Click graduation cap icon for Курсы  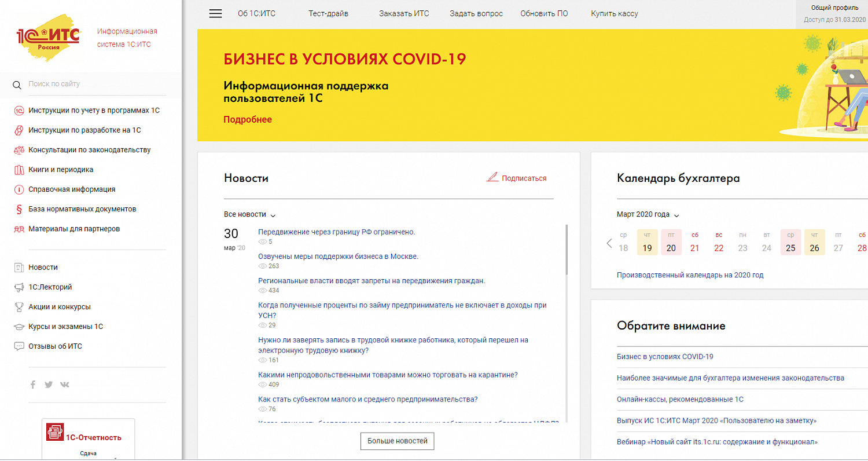click(18, 327)
